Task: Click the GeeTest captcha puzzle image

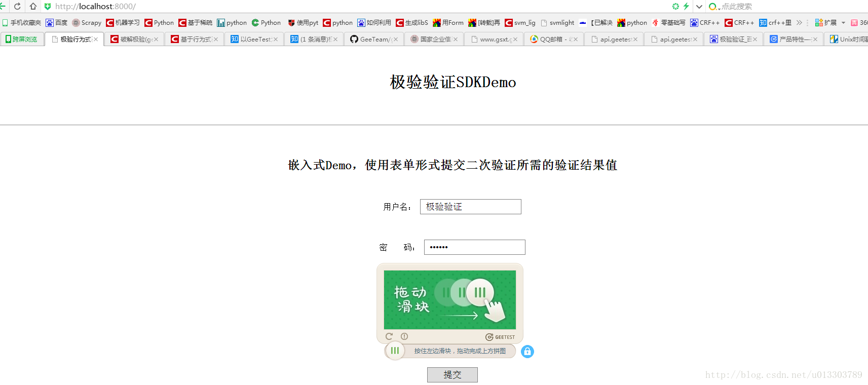Action: click(450, 300)
